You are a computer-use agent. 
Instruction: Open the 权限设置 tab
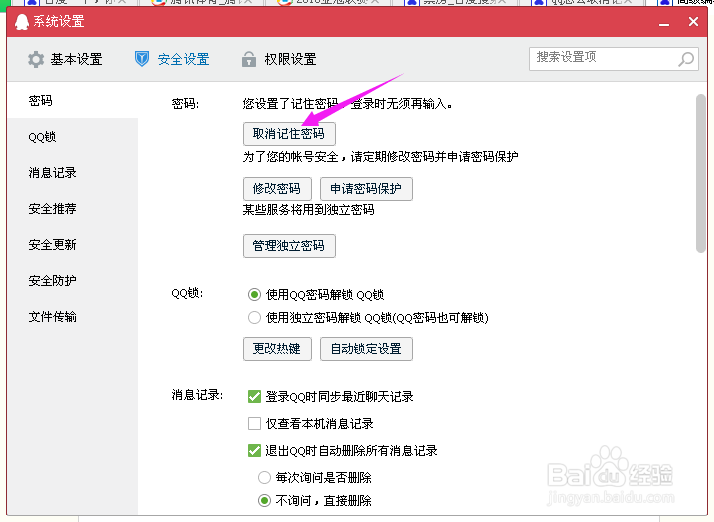(x=279, y=59)
